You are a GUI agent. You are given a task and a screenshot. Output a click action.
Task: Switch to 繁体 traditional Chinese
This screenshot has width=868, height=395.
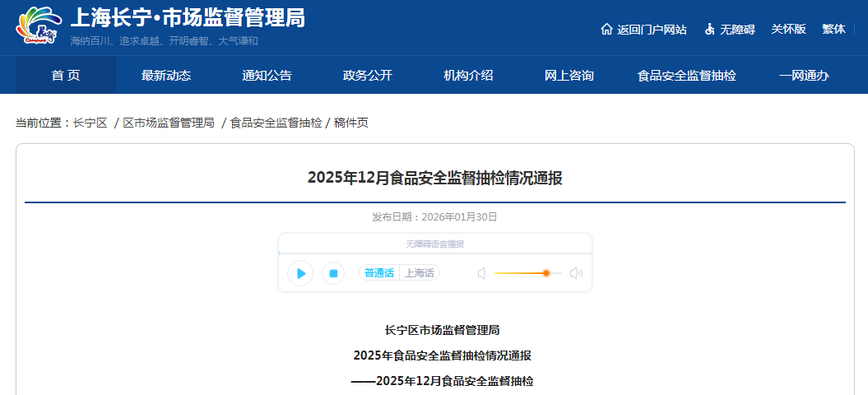pyautogui.click(x=833, y=29)
